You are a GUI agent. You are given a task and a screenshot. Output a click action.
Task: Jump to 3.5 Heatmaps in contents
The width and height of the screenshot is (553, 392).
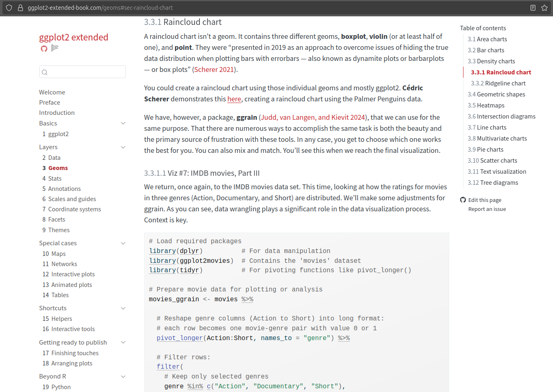coord(486,105)
